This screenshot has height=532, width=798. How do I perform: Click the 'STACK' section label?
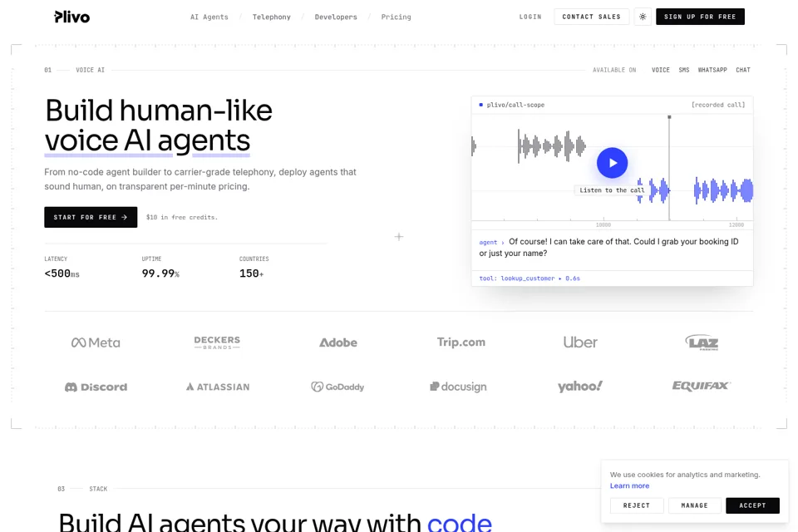[98, 489]
